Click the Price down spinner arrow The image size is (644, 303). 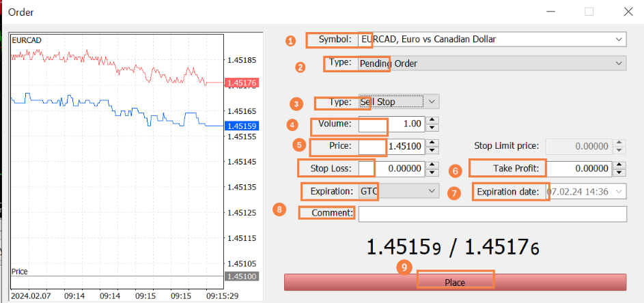[432, 149]
